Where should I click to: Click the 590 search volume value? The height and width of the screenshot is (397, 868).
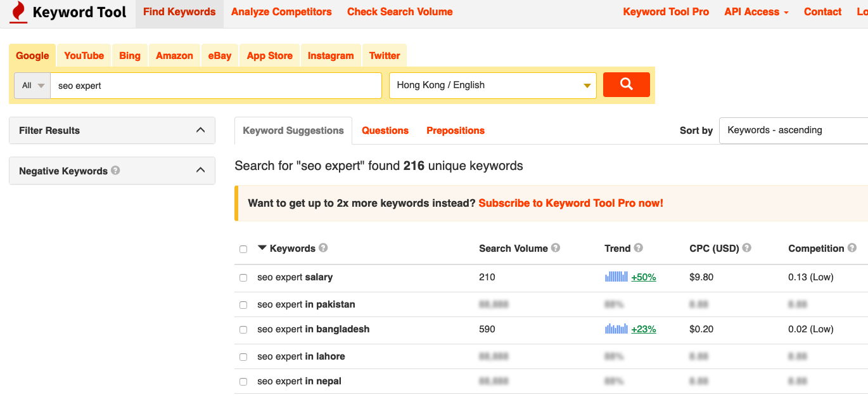487,329
